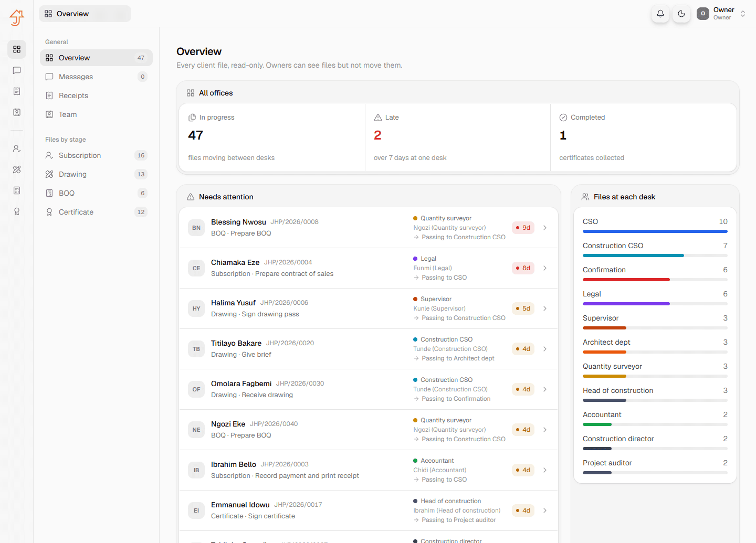Click file number JHP/2026/0040
The width and height of the screenshot is (756, 543).
click(x=274, y=424)
